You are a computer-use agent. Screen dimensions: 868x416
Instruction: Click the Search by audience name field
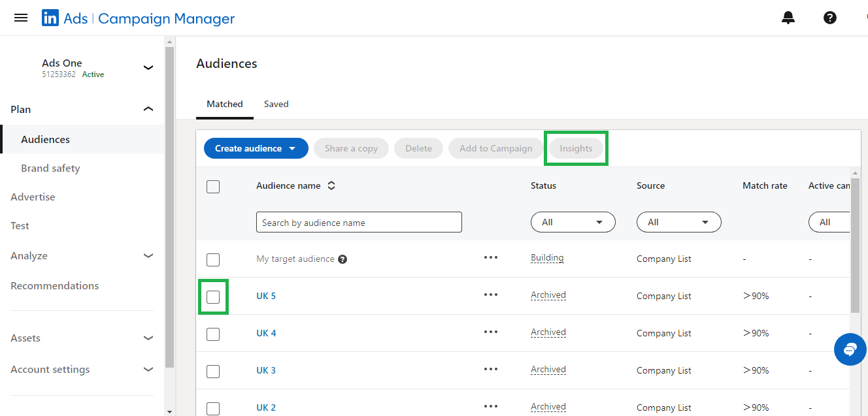click(359, 223)
